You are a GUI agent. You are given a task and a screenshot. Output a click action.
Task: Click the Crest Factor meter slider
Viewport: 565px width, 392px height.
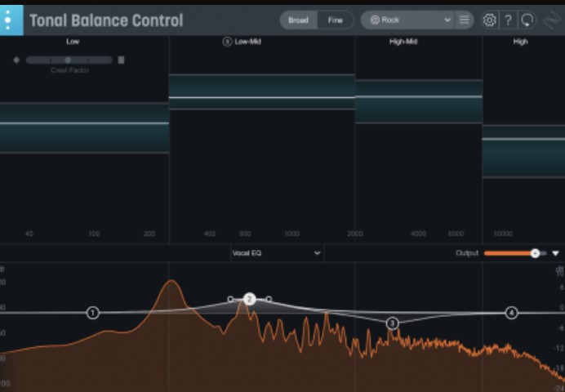(x=69, y=60)
